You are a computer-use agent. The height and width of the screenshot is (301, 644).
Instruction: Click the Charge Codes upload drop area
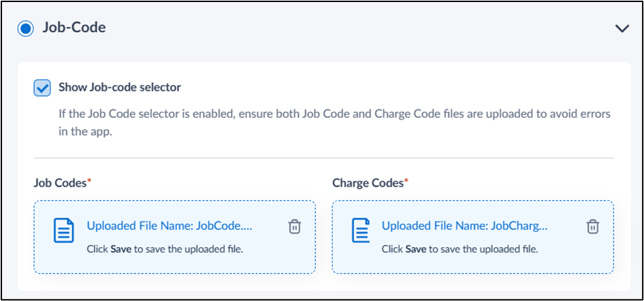(x=472, y=237)
